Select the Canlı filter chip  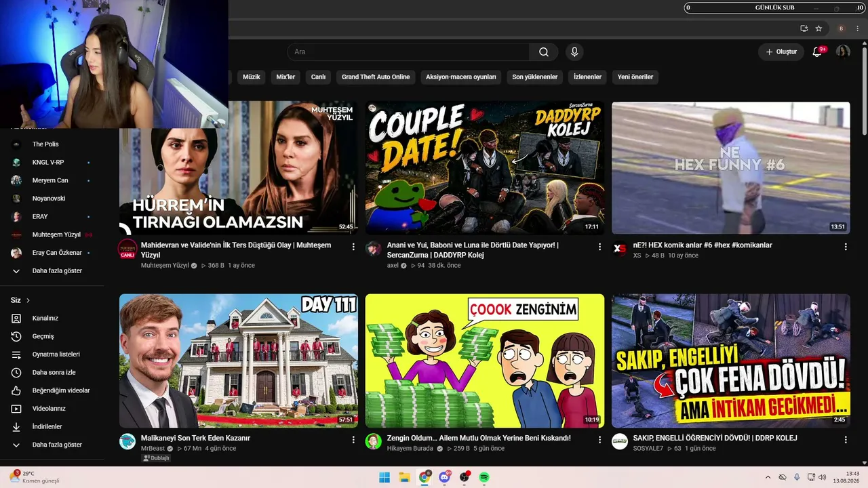[318, 77]
